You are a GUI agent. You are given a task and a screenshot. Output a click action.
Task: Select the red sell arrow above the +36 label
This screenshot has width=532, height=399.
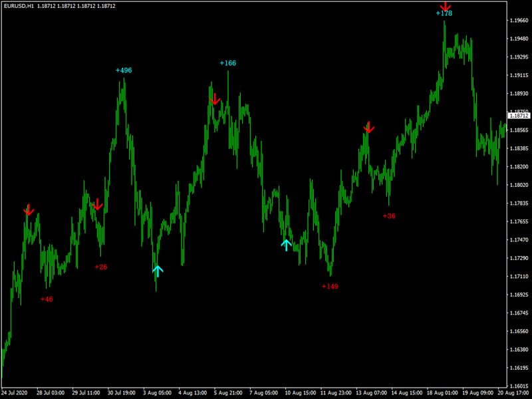pos(369,127)
